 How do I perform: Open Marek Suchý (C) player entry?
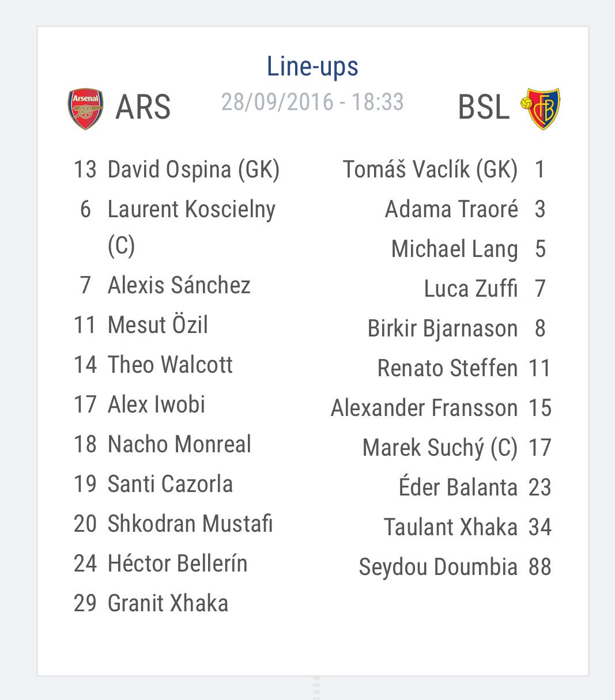pyautogui.click(x=457, y=448)
